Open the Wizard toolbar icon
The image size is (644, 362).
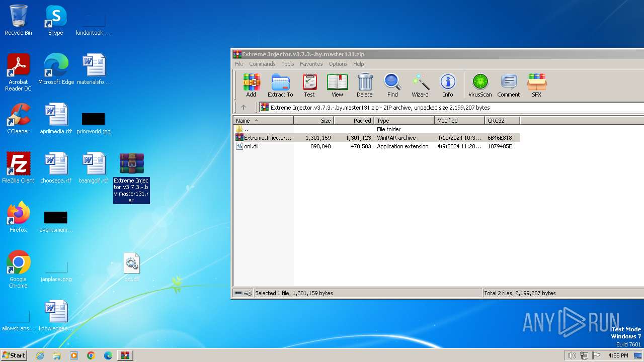(x=420, y=85)
